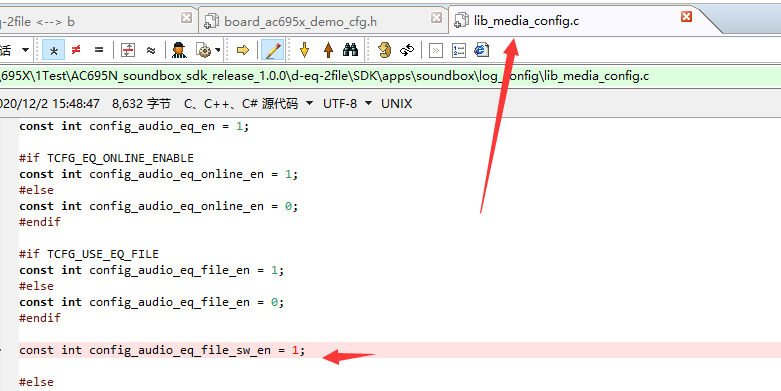781x391 pixels.
Task: Click the '#if TCFG_USE_EQ_FILE' line
Action: 89,254
